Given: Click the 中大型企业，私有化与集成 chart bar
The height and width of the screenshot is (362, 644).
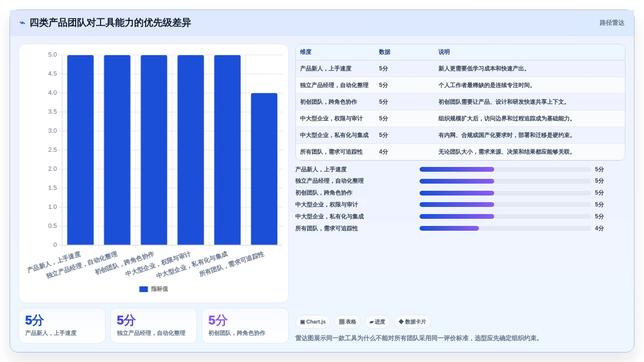Looking at the screenshot, I should click(227, 150).
